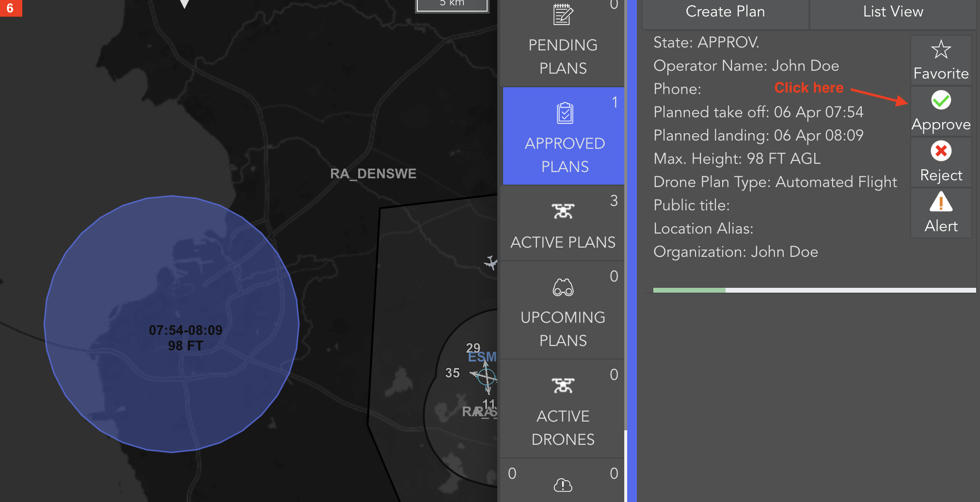Switch to the List View tab
980x502 pixels.
[893, 12]
